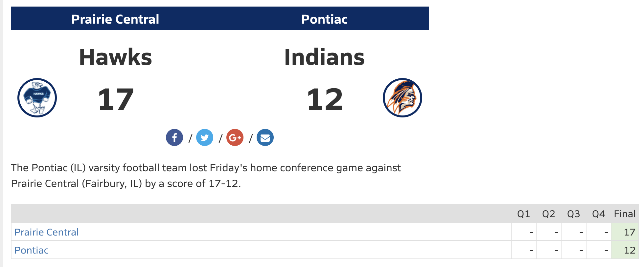Select the Pontiac header title
This screenshot has width=644, height=267.
pyautogui.click(x=324, y=19)
